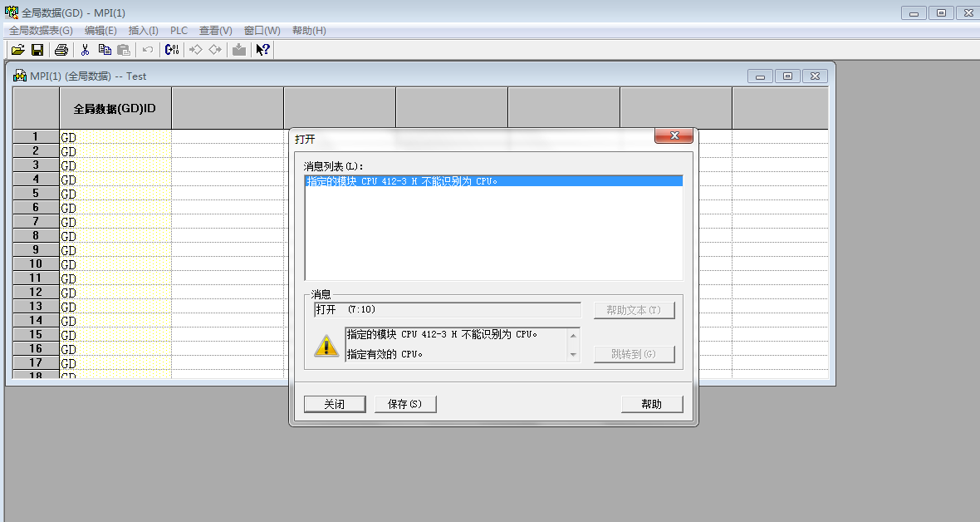Click the Cut scissors icon

click(x=85, y=49)
